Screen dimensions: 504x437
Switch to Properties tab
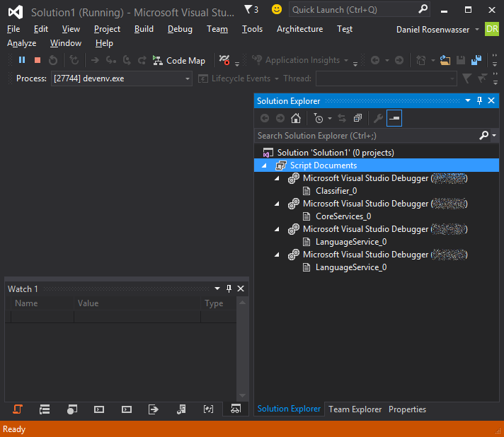(407, 409)
